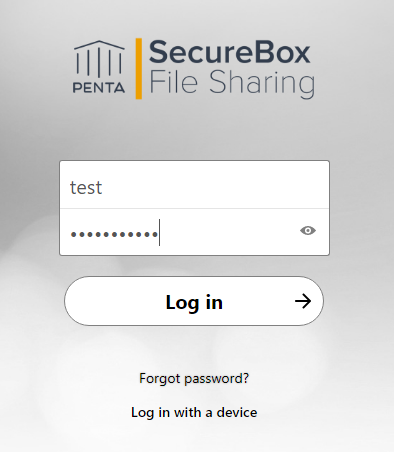
Task: Submit credentials with the Log in button
Action: (194, 301)
